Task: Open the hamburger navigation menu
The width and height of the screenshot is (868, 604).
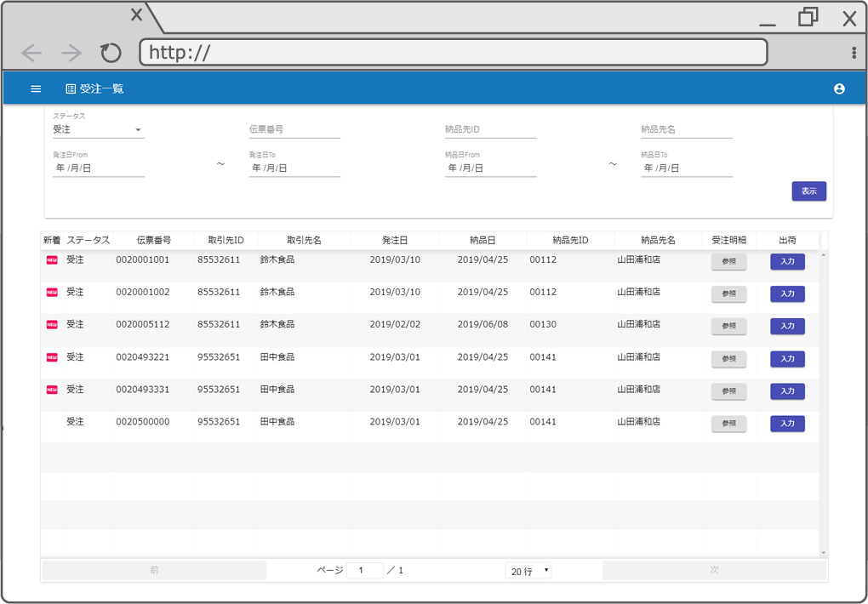Action: tap(35, 88)
